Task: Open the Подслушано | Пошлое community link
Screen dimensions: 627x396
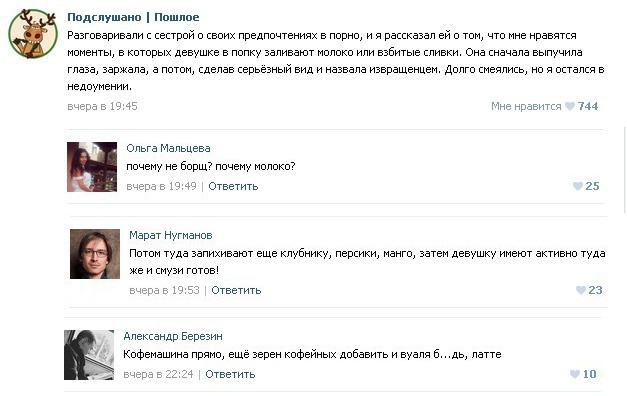Action: 133,17
